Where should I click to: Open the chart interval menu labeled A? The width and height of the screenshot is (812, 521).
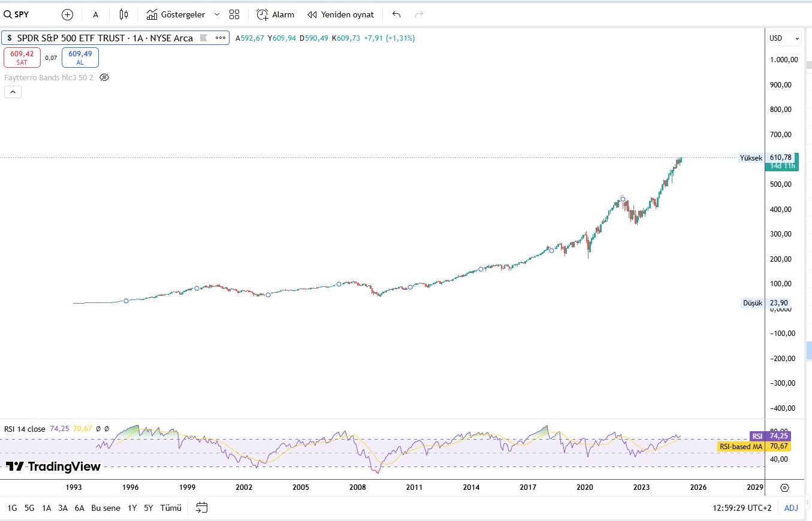pos(95,14)
